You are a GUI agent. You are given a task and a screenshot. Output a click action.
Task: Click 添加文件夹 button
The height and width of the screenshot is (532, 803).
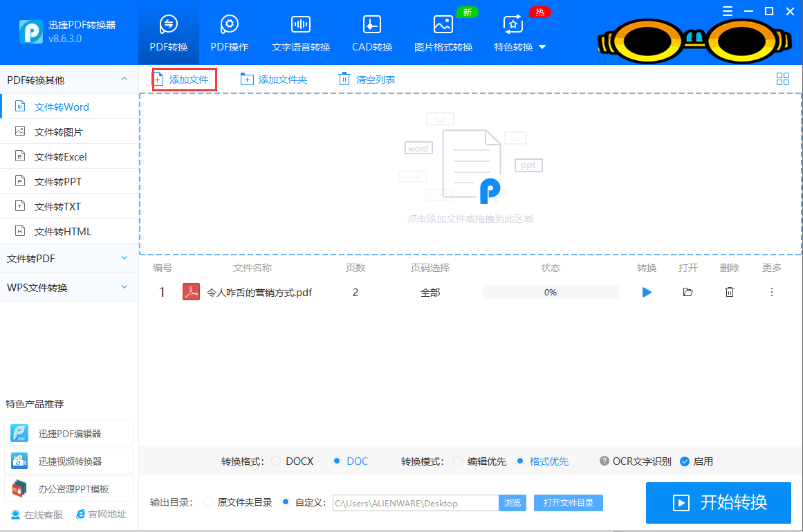point(274,80)
